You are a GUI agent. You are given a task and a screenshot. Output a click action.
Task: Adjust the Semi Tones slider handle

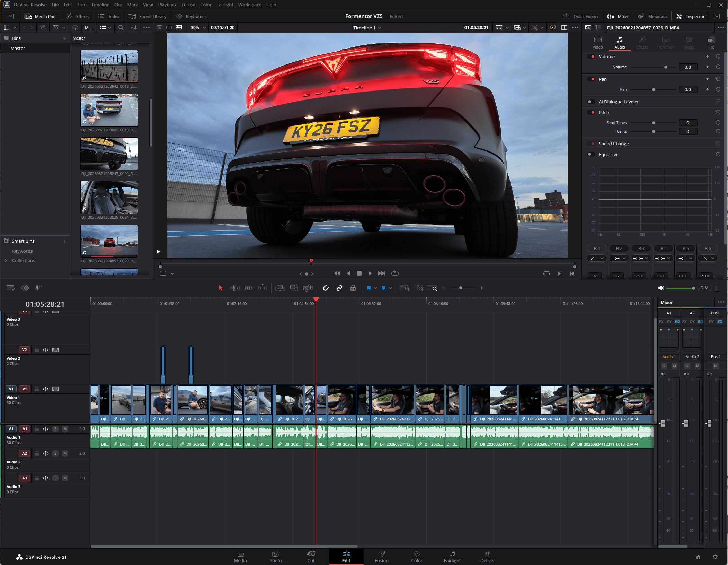click(654, 123)
